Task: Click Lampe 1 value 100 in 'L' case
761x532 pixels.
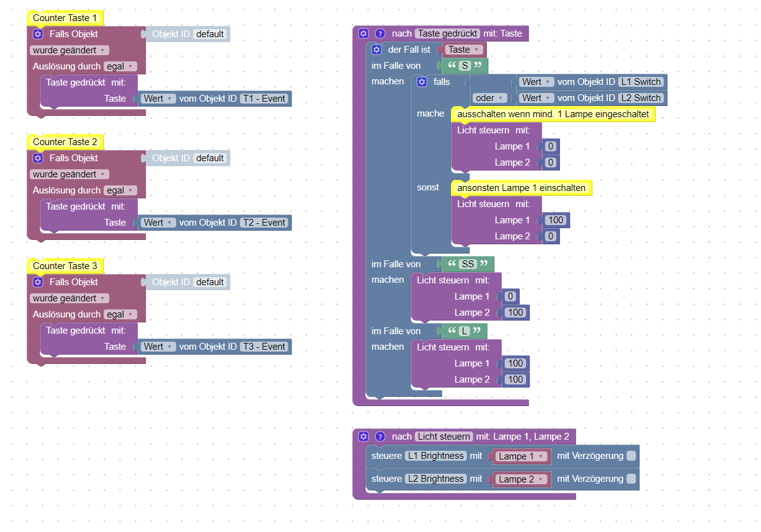Action: pos(515,363)
